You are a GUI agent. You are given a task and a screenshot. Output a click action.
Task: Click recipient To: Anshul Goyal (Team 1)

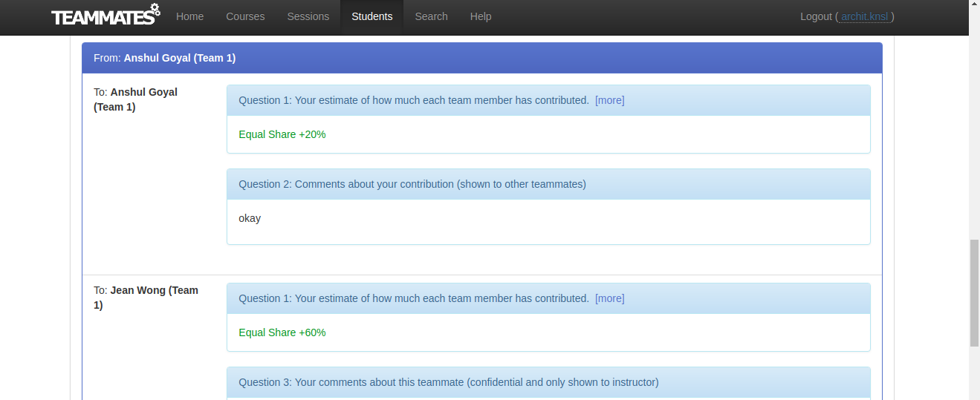click(135, 99)
